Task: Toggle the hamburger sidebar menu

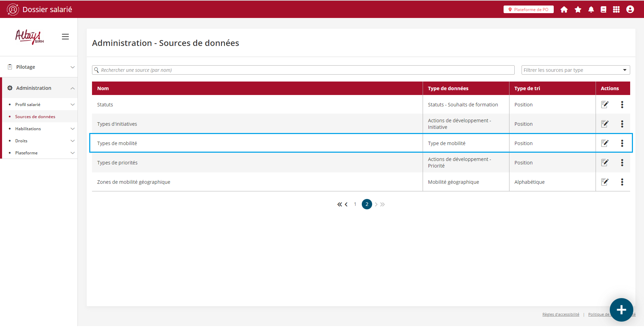Action: (65, 37)
